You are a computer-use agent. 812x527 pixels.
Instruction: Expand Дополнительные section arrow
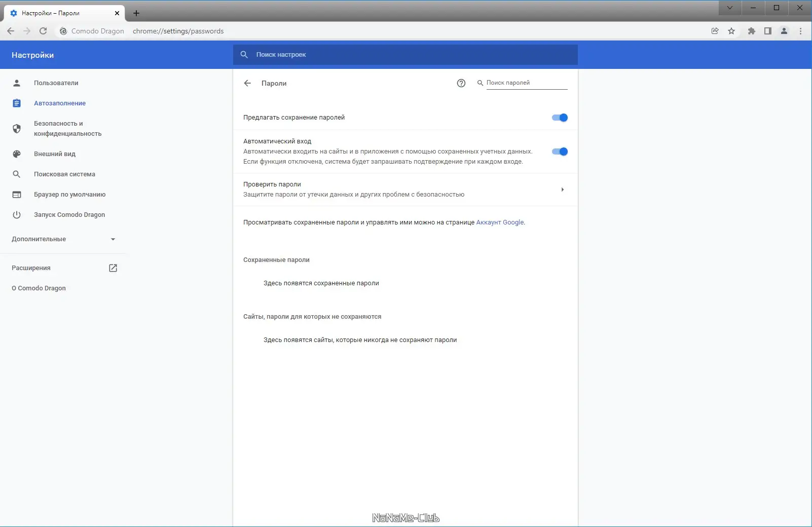113,239
